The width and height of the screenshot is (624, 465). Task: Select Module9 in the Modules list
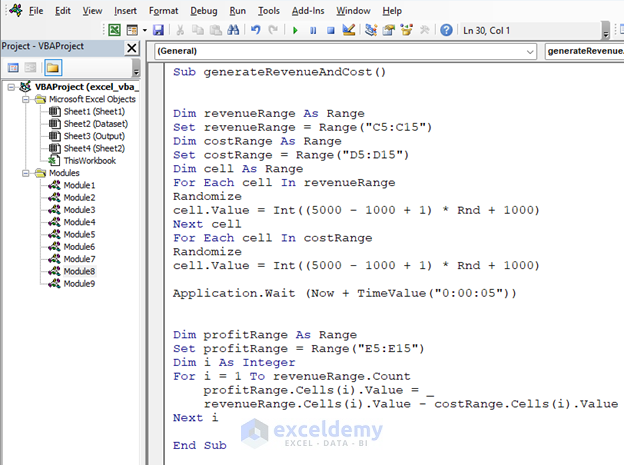point(79,284)
